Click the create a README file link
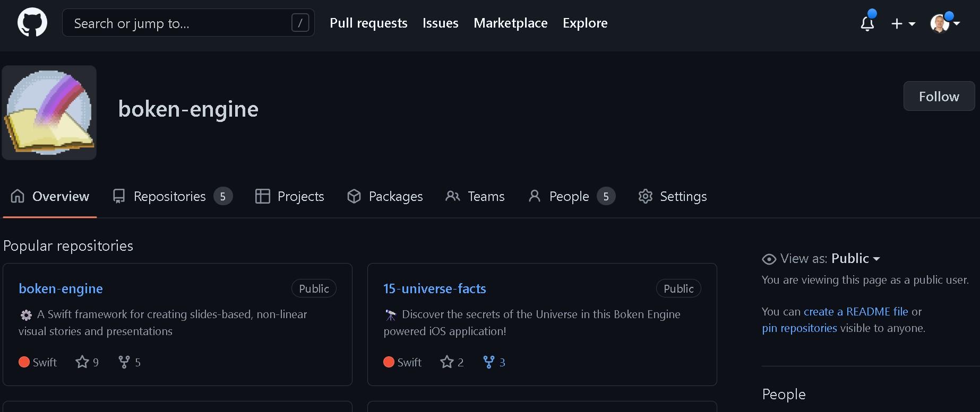Viewport: 980px width, 412px height. click(x=856, y=312)
